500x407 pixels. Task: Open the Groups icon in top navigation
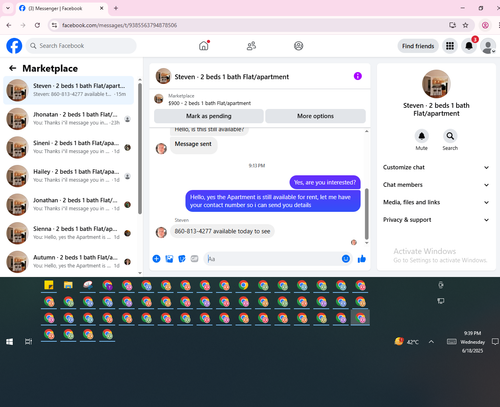(x=298, y=46)
